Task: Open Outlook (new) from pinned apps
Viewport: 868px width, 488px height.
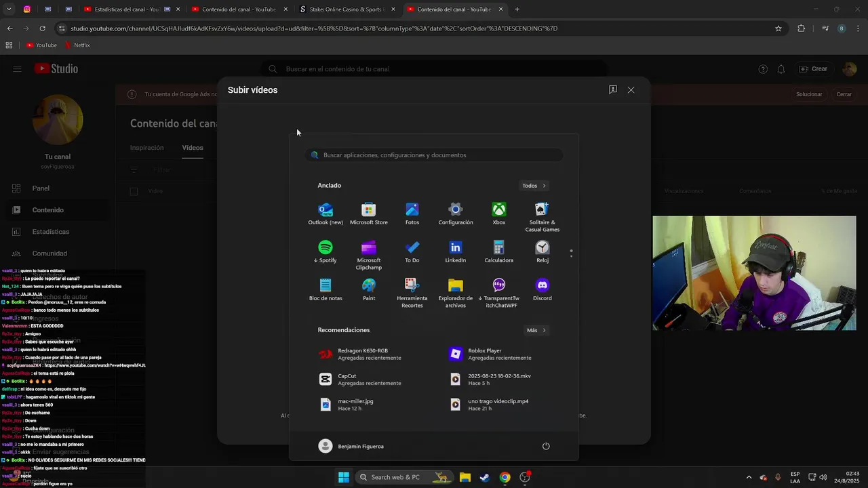Action: click(x=325, y=213)
